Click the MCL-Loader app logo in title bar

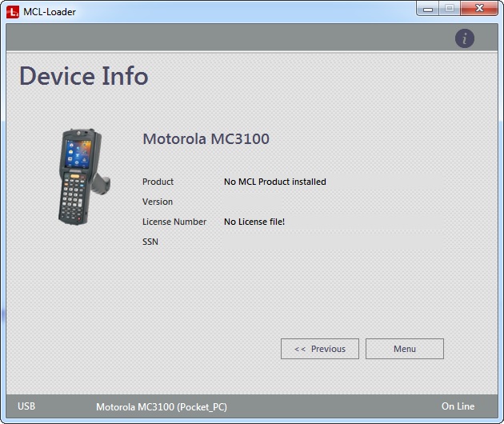coord(13,12)
